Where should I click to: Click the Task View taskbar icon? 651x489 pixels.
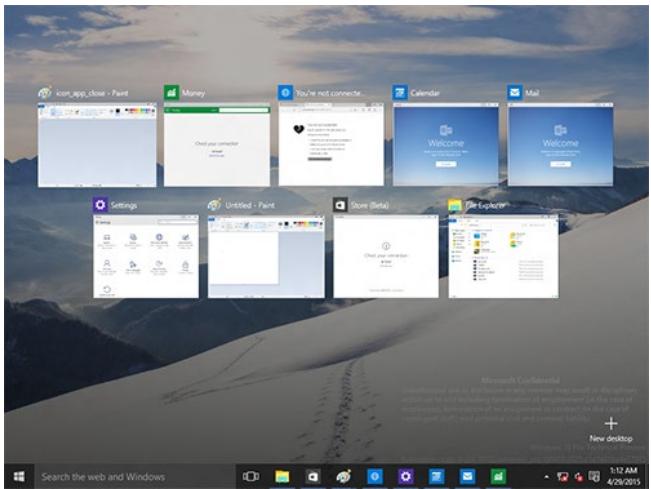point(251,477)
